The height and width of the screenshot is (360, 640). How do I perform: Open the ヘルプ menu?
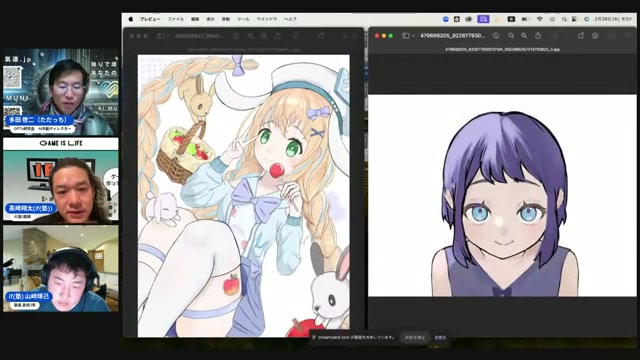click(x=290, y=19)
